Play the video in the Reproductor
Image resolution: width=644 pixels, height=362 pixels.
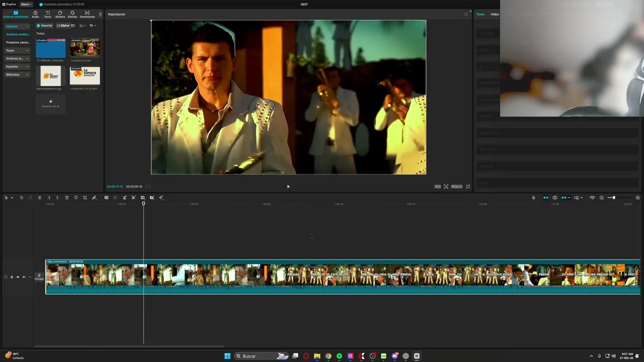tap(288, 187)
